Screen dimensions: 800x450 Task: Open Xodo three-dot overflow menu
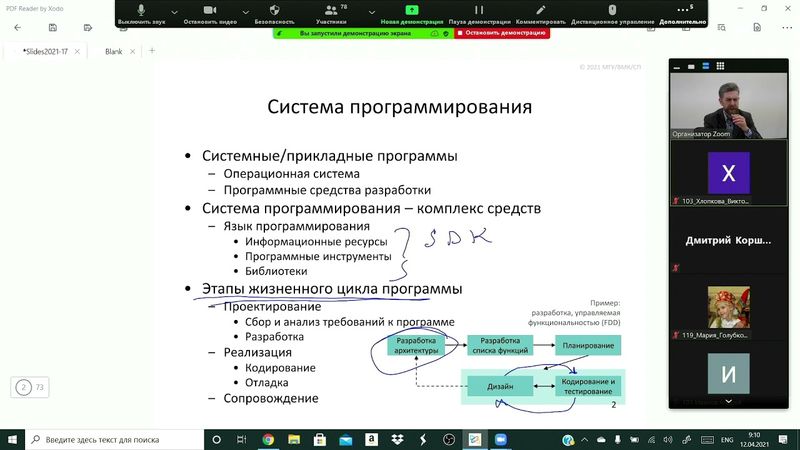787,28
